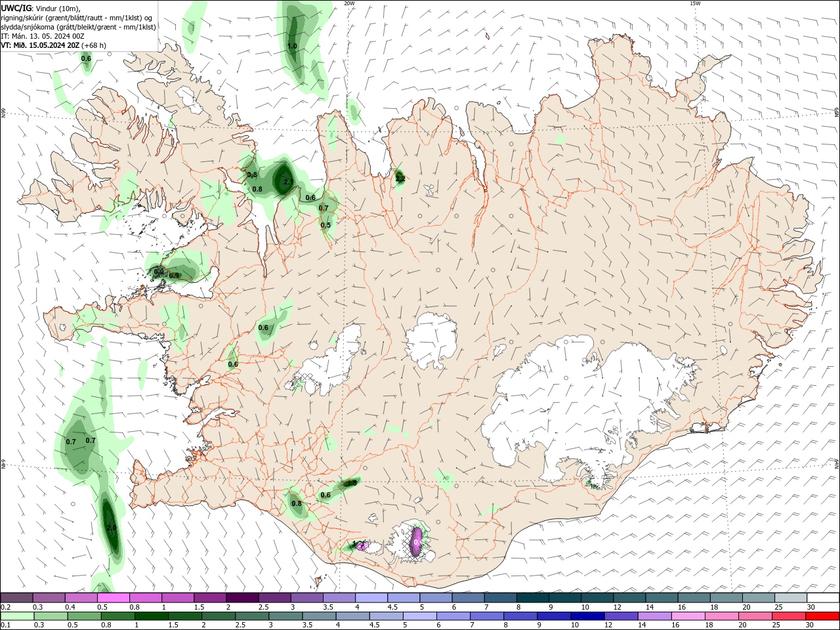840x630 pixels.
Task: Click the pale mint 0.1 rain-scale swatch
Action: 17,616
